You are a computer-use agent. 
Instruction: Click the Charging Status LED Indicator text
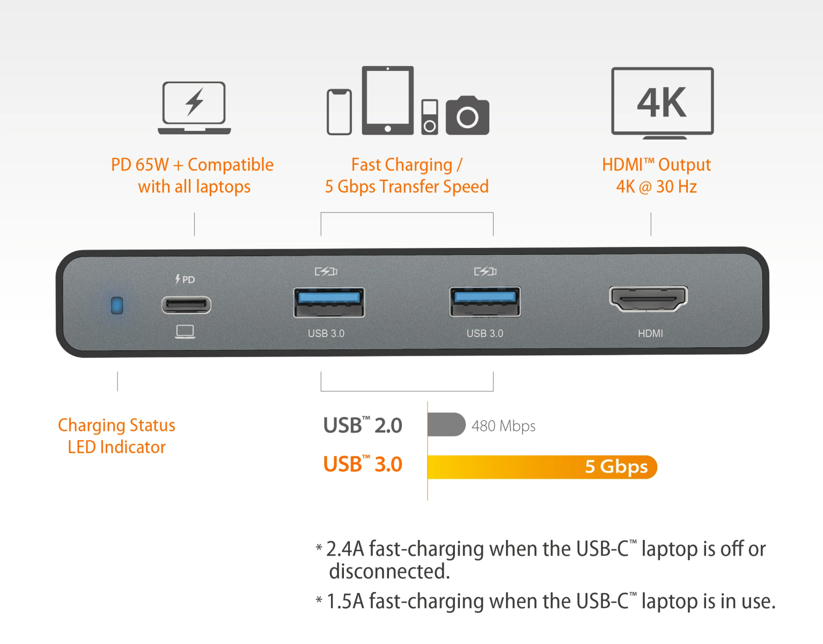(x=116, y=436)
